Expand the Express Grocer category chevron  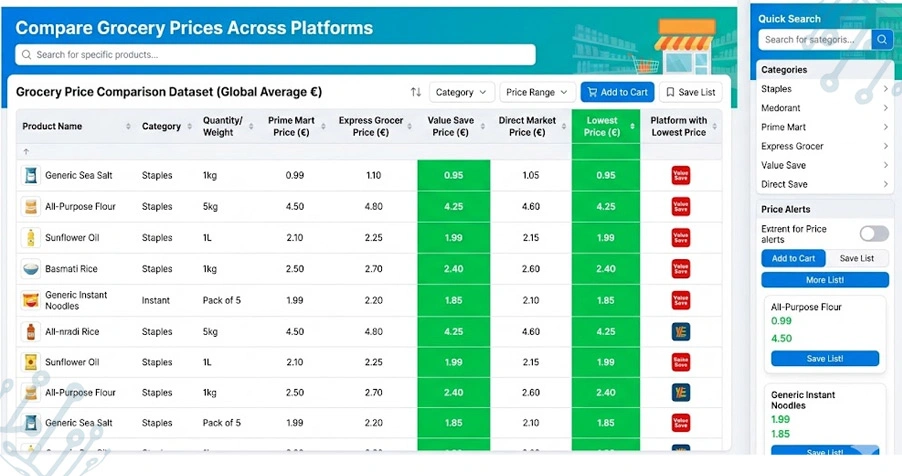[885, 146]
